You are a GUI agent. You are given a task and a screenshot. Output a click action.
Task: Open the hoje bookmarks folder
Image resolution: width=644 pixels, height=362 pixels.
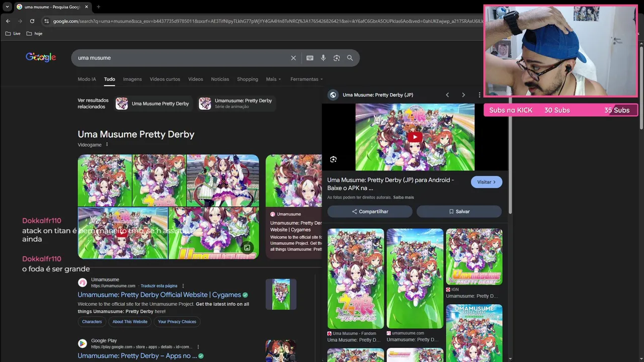tap(35, 34)
